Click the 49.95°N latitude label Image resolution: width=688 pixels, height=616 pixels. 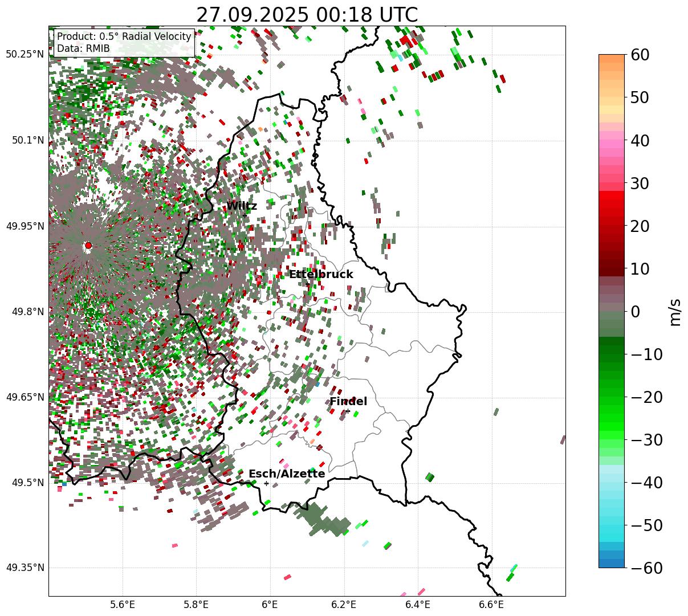(x=25, y=226)
